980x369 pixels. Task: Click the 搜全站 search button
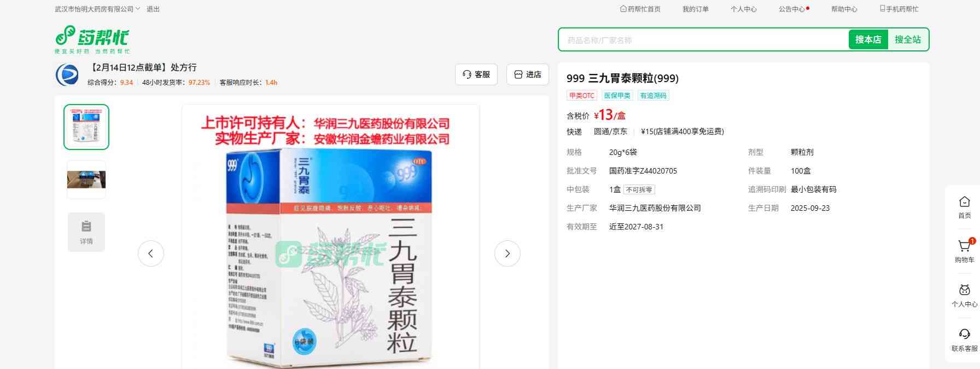907,39
